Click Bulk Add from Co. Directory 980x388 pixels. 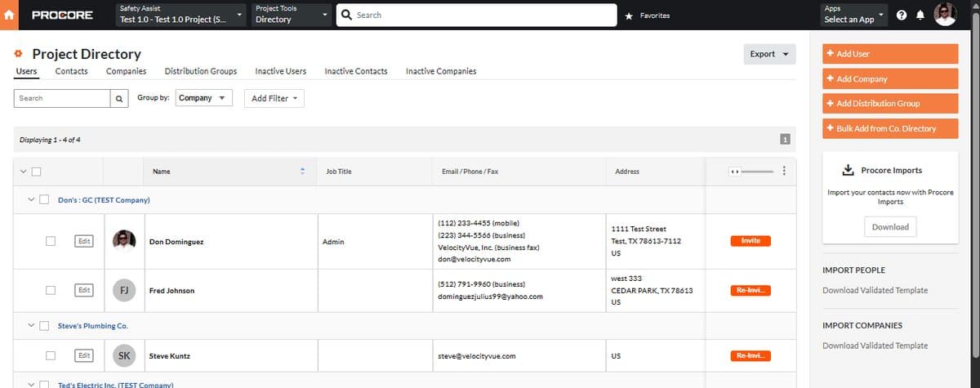890,128
